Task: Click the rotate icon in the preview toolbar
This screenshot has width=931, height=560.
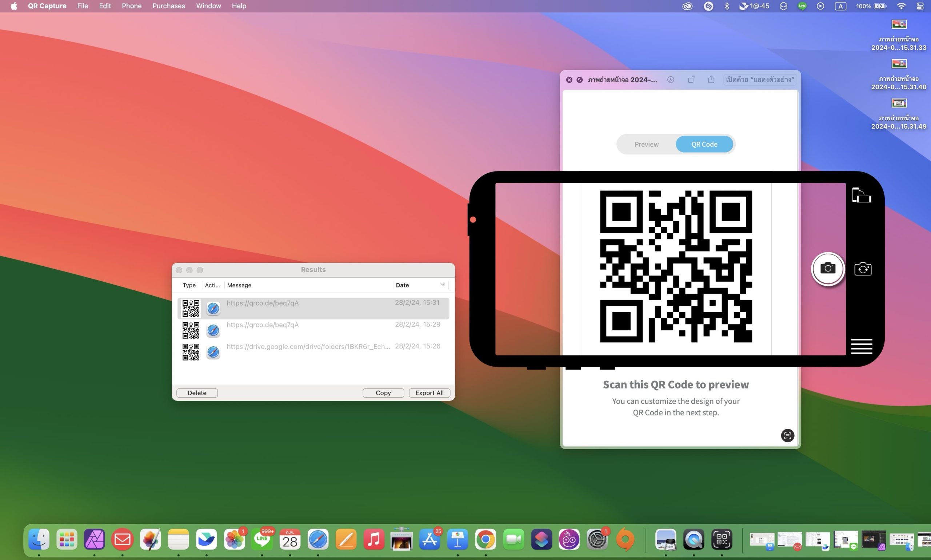Action: tap(692, 80)
